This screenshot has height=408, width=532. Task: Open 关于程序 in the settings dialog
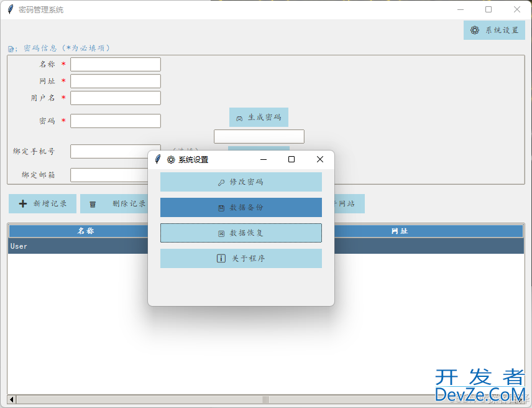coord(241,258)
